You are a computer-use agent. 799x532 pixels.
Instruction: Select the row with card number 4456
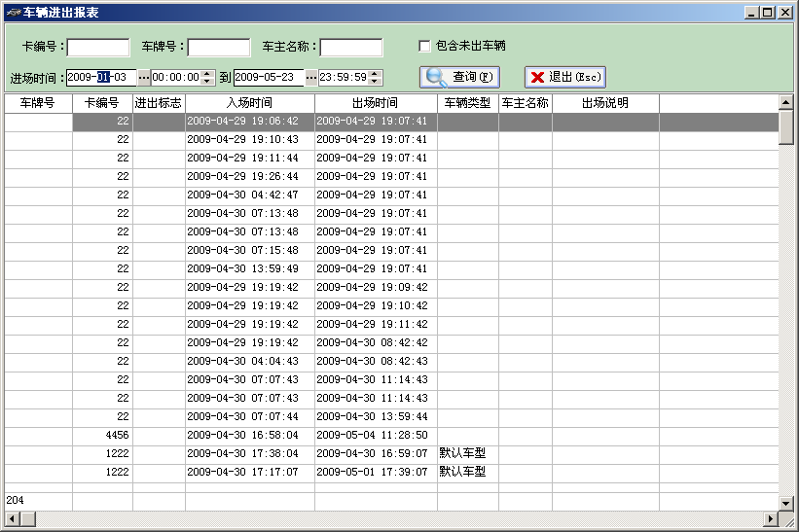[x=391, y=436]
